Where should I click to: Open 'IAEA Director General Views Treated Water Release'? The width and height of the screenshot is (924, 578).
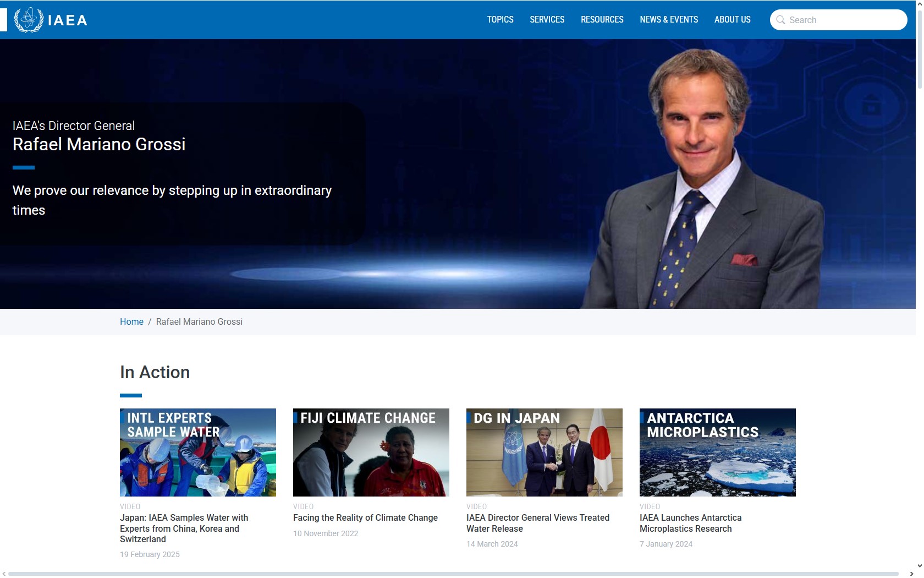pyautogui.click(x=537, y=523)
